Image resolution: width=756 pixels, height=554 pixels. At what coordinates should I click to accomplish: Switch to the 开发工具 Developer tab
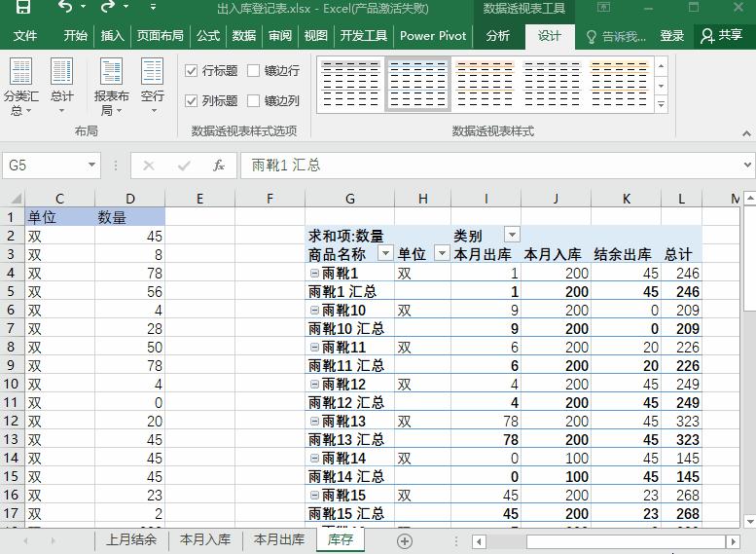point(364,36)
